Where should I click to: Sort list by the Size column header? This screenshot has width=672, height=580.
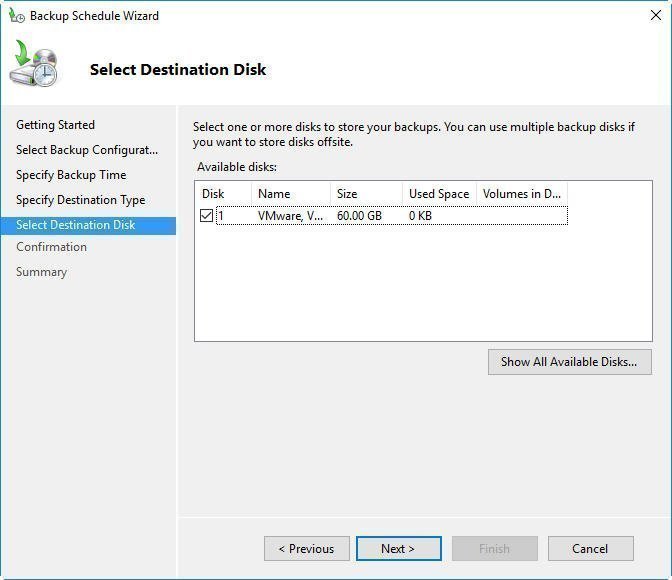point(366,194)
